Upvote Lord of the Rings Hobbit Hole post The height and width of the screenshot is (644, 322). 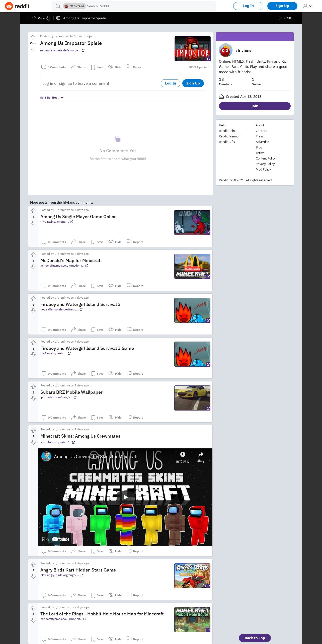point(33,608)
